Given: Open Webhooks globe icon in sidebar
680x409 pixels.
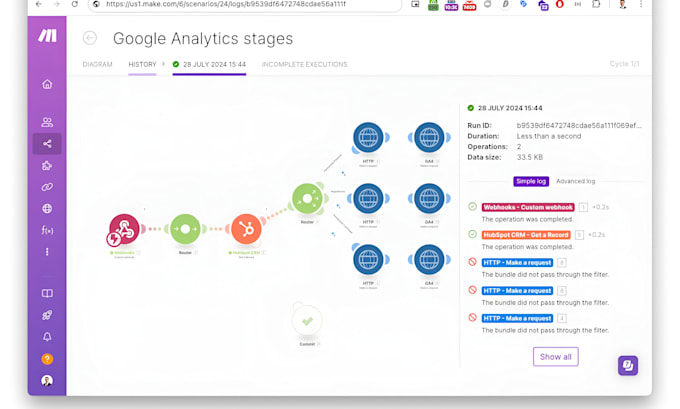Looking at the screenshot, I should (x=47, y=209).
